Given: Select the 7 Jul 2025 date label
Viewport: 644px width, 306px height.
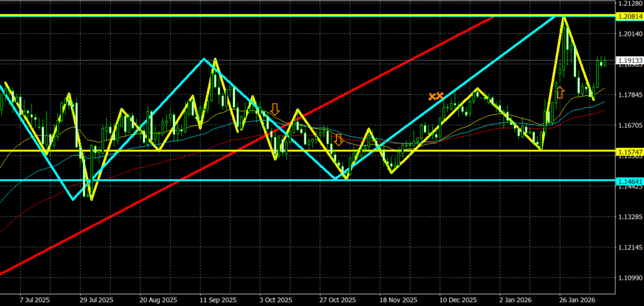Looking at the screenshot, I should click(x=35, y=300).
